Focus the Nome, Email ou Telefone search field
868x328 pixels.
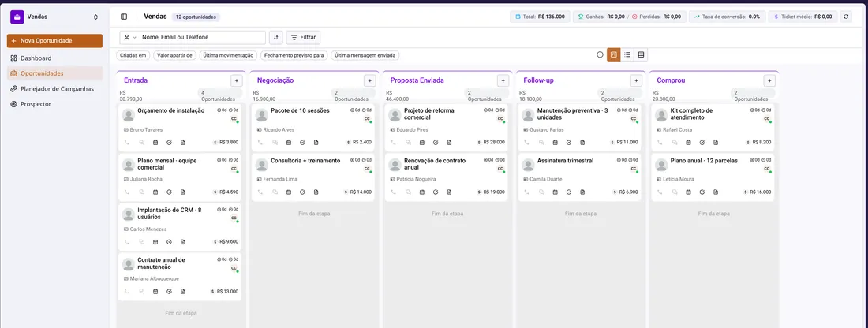[202, 38]
